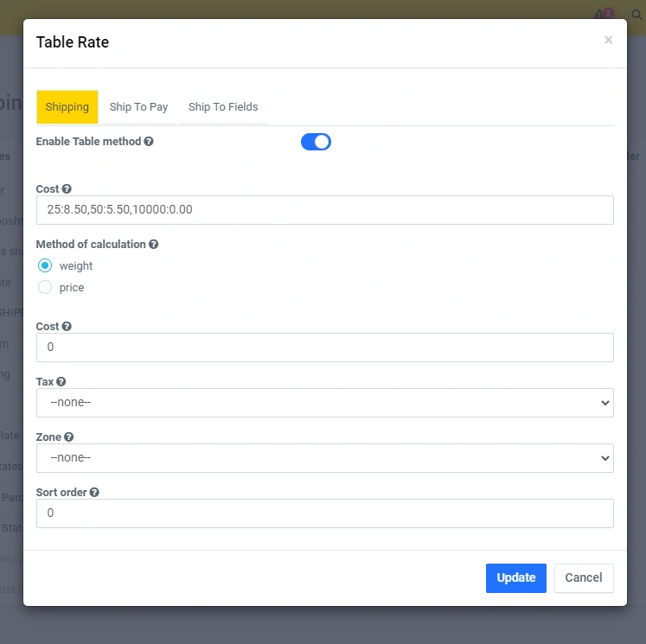Image resolution: width=646 pixels, height=644 pixels.
Task: Select the weight calculation radio button
Action: pyautogui.click(x=45, y=266)
